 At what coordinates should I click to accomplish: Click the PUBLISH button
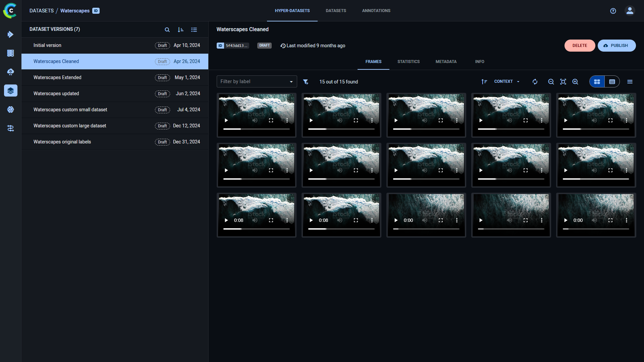point(616,46)
